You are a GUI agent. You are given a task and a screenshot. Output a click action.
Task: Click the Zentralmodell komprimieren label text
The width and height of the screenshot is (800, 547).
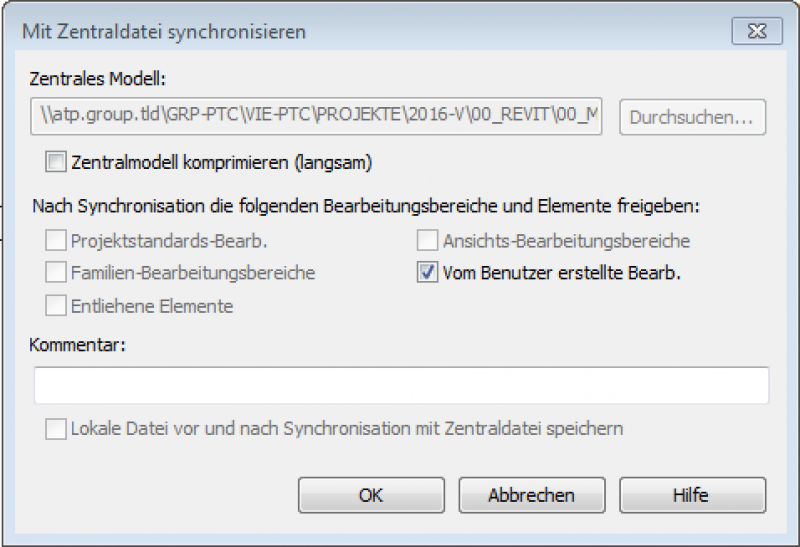click(222, 161)
